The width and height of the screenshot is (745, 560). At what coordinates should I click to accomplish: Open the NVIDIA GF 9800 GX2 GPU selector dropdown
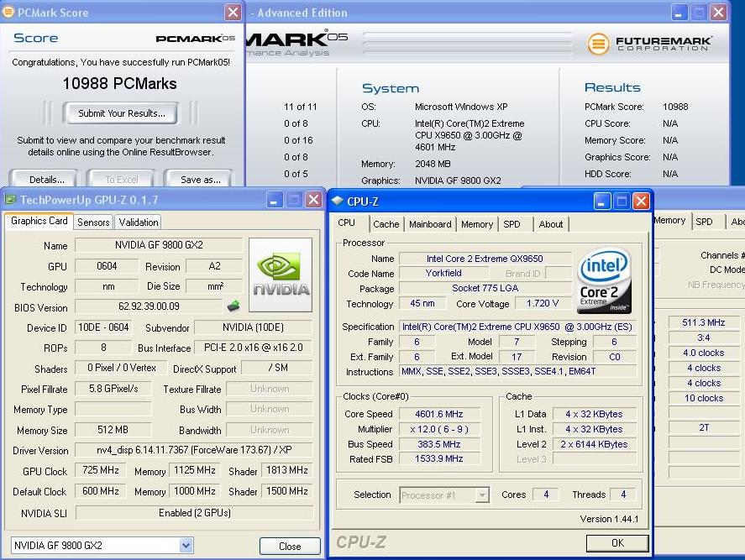coord(186,545)
